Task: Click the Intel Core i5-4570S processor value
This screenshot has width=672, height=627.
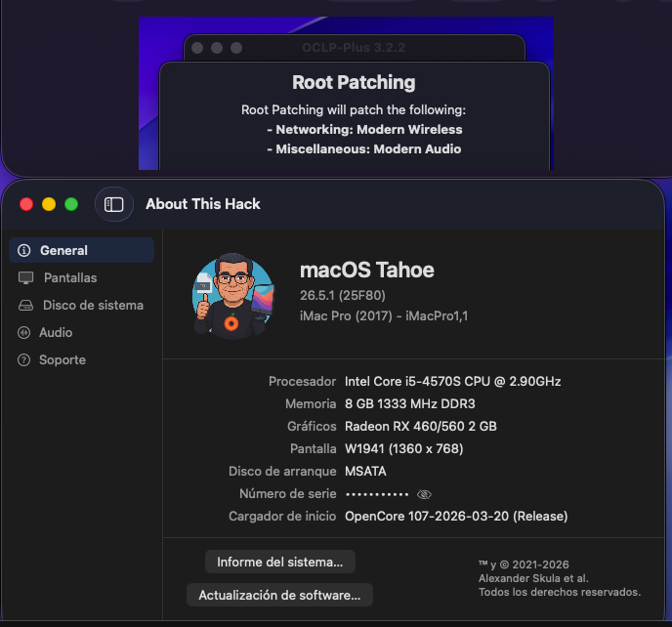Action: (452, 382)
